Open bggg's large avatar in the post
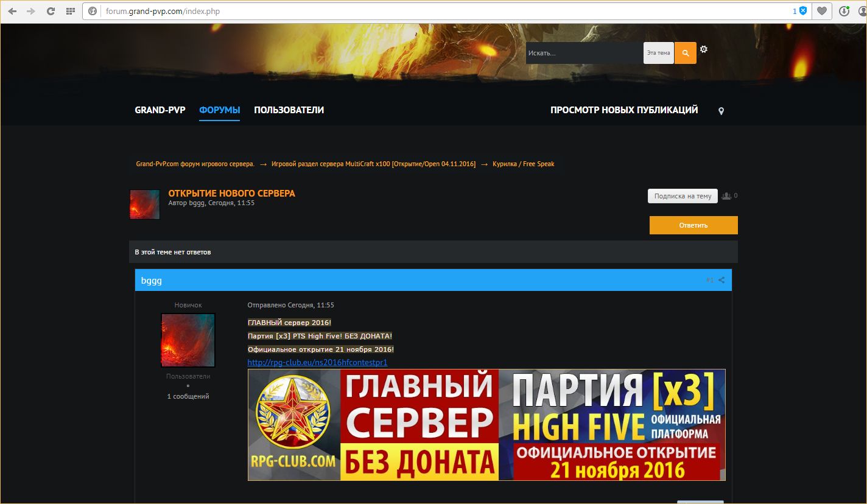867x504 pixels. (x=188, y=340)
